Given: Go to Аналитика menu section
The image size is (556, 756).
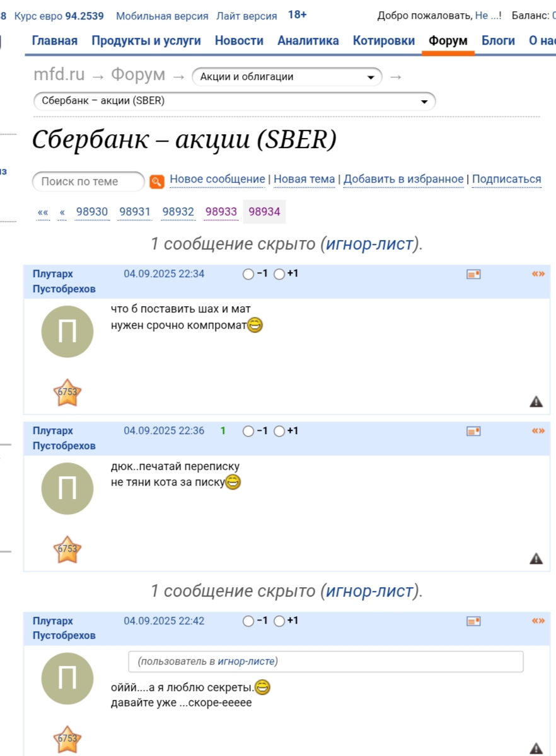Looking at the screenshot, I should point(308,41).
